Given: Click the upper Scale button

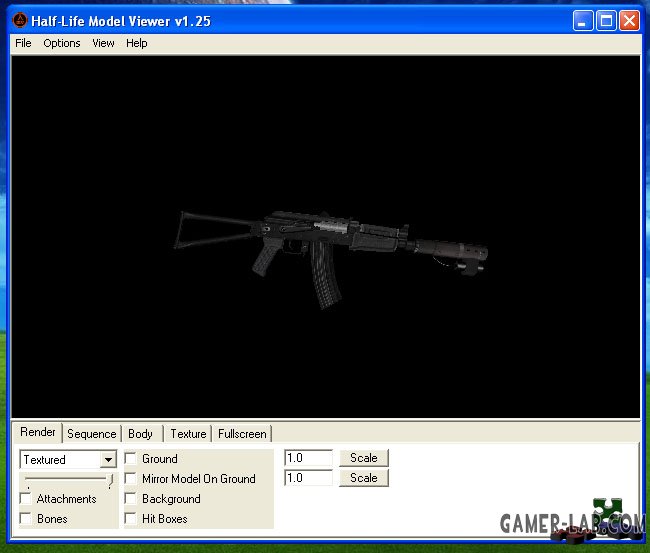Looking at the screenshot, I should [x=364, y=458].
